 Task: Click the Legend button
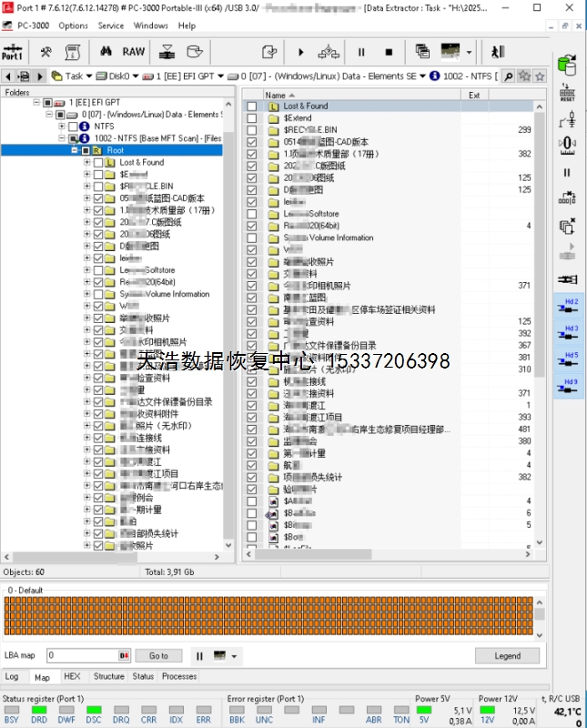[507, 655]
